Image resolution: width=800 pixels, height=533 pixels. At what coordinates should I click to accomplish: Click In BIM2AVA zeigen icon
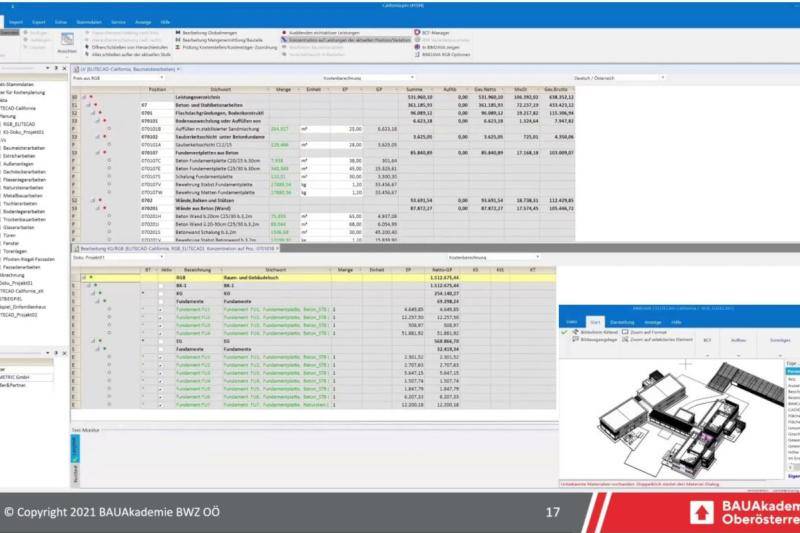[x=417, y=47]
